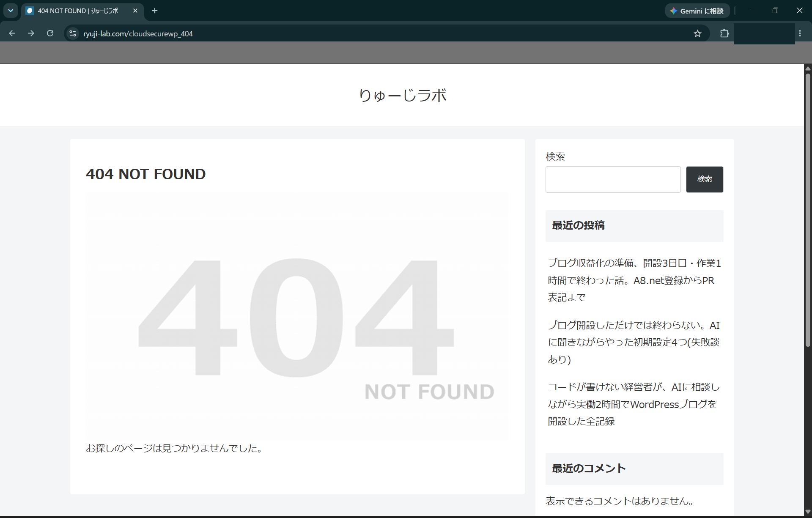This screenshot has width=812, height=518.
Task: Click text 表示できるコメントはありません。
Action: pos(620,501)
